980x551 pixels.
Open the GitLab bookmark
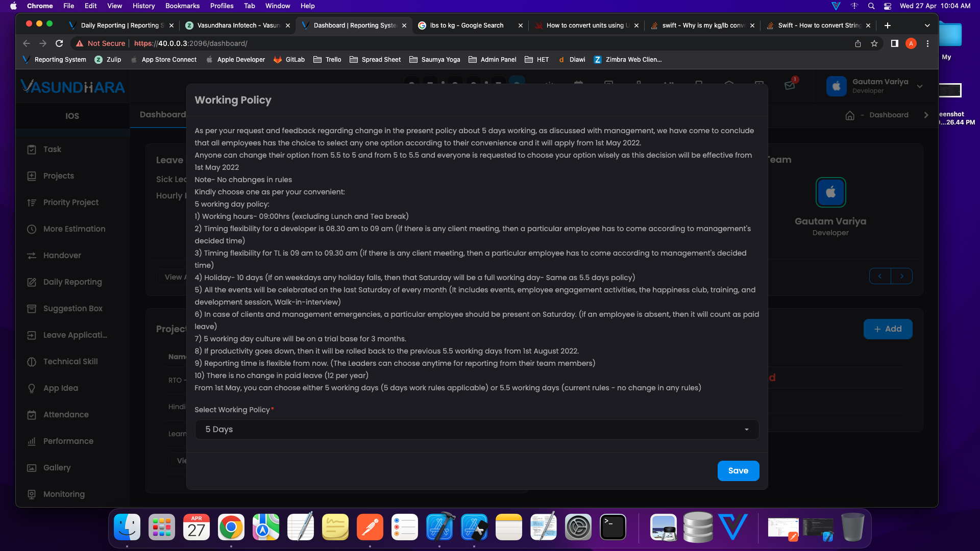coord(289,60)
